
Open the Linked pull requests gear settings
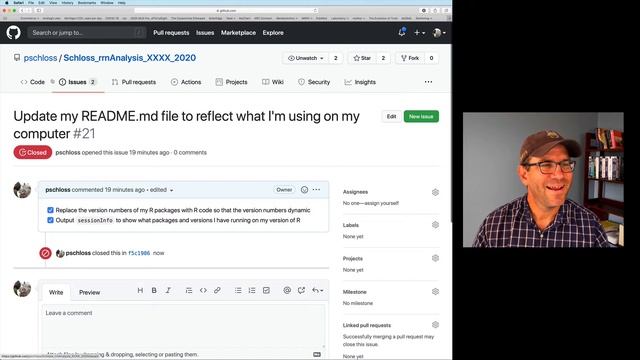(436, 325)
